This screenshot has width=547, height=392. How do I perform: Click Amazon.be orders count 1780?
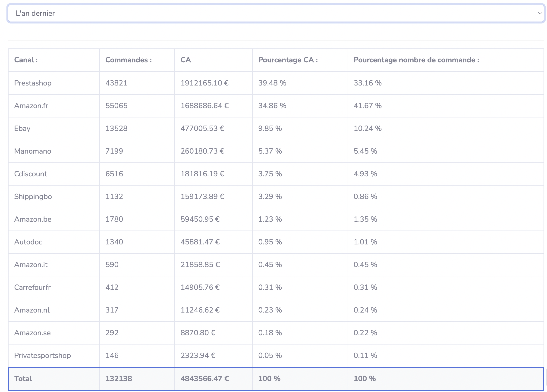coord(114,219)
